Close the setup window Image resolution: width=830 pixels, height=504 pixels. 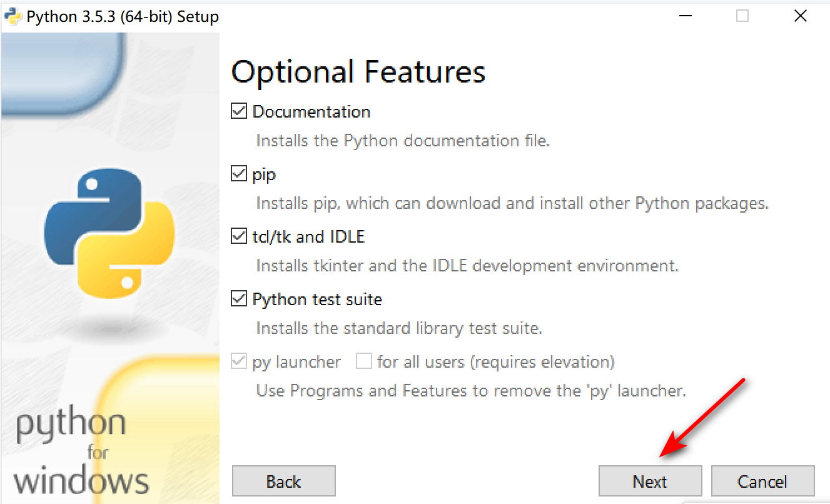point(800,16)
